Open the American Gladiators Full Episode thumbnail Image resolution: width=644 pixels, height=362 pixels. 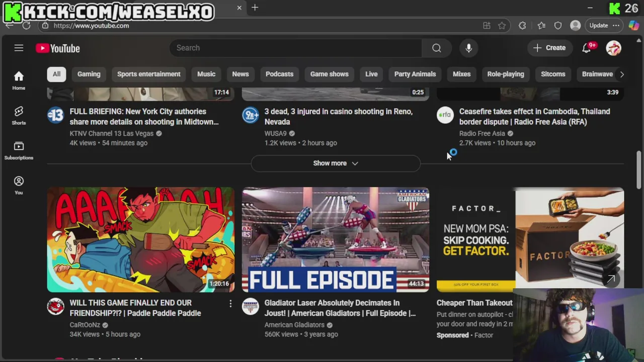336,240
